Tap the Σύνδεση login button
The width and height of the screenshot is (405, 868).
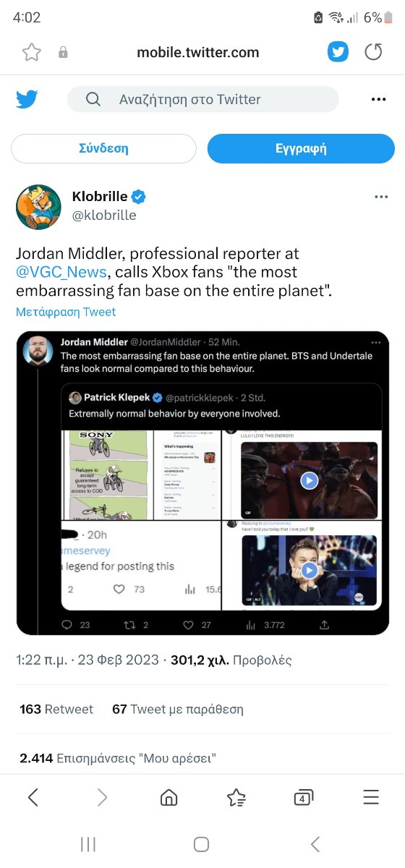click(x=103, y=148)
